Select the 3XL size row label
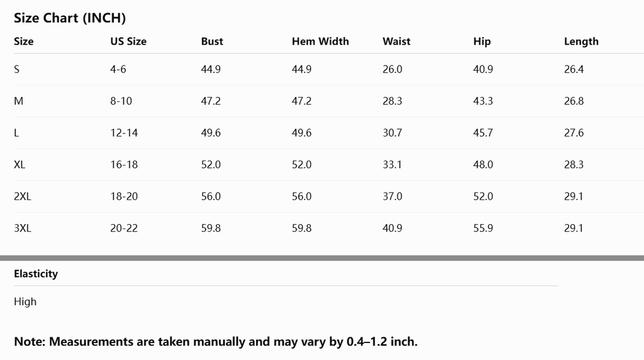644x360 pixels. (x=23, y=228)
